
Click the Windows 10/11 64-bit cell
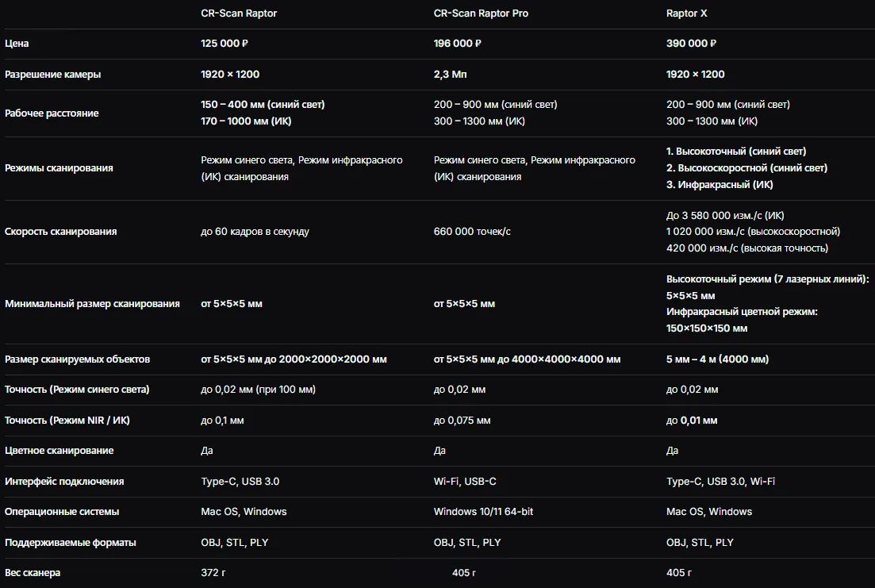483,512
